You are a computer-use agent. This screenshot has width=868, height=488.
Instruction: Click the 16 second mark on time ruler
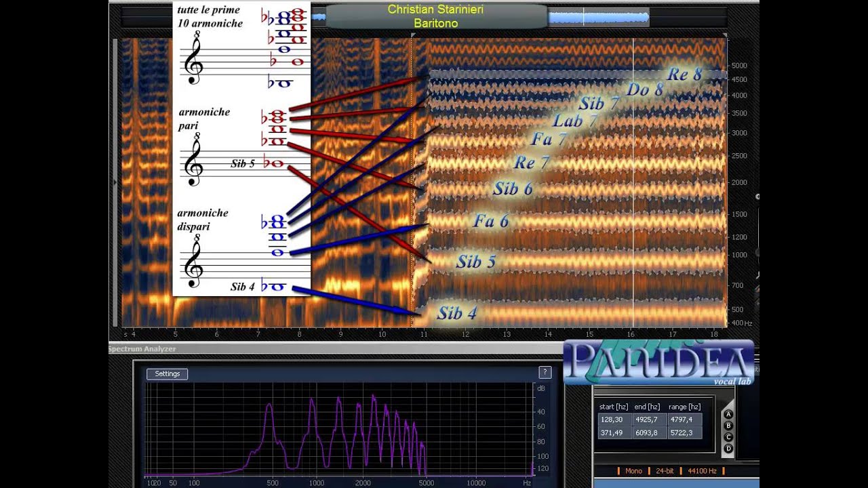click(631, 334)
